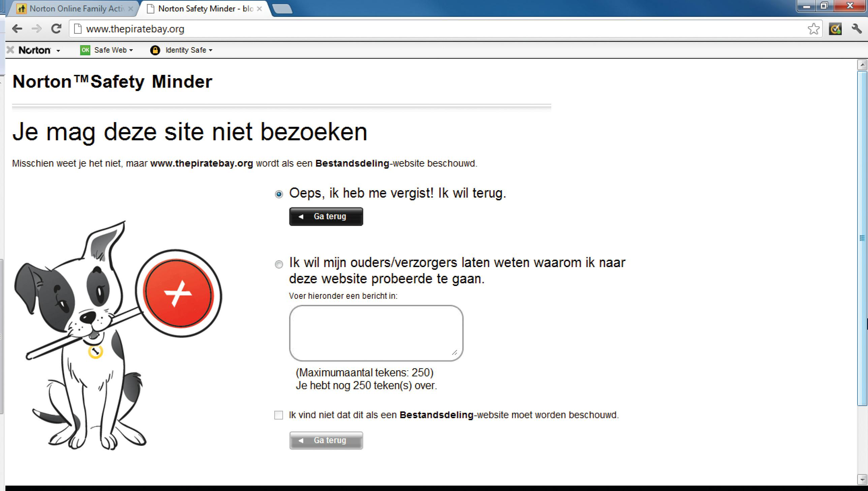
Task: Click the Norton extension icon by address bar
Action: (835, 29)
